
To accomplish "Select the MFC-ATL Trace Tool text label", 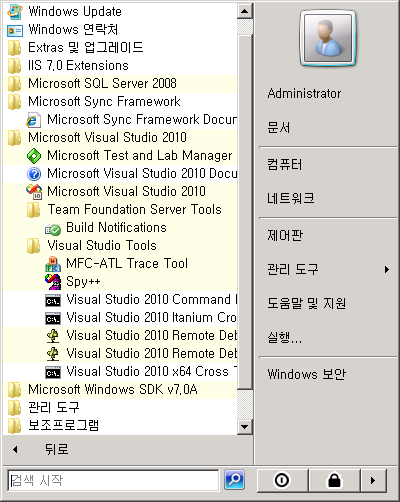I will point(127,264).
